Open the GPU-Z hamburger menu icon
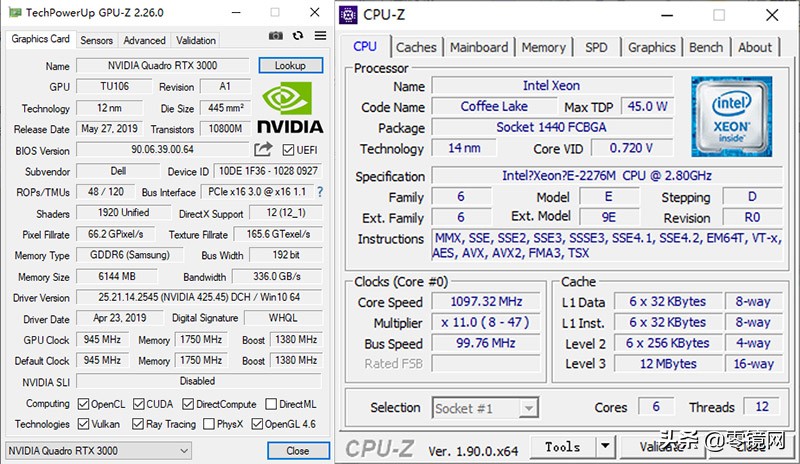Viewport: 800px width, 464px height. (x=320, y=35)
